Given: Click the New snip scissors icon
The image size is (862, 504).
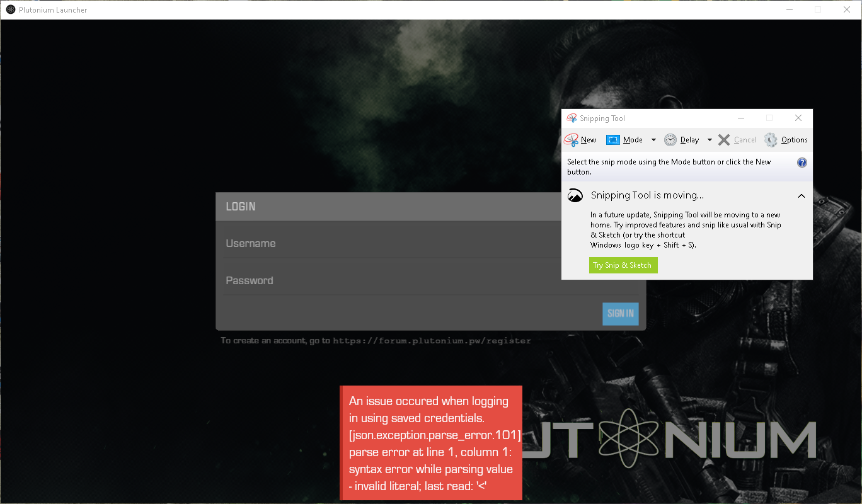Looking at the screenshot, I should (x=572, y=140).
